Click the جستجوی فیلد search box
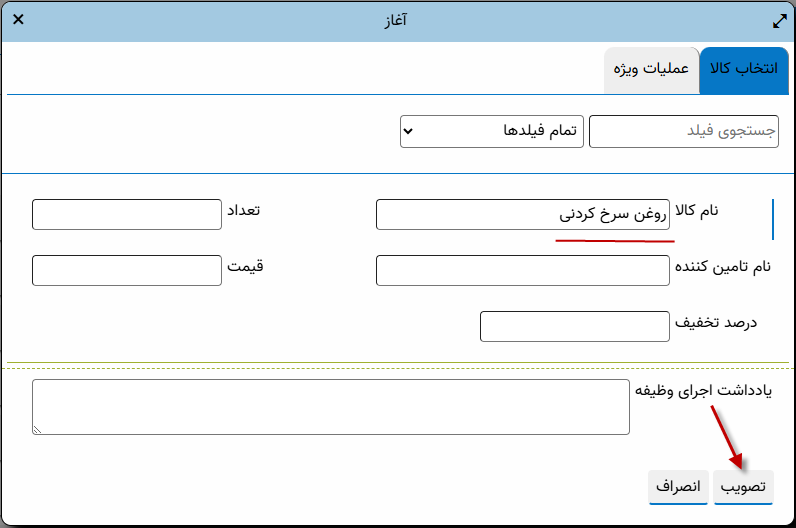 [684, 131]
